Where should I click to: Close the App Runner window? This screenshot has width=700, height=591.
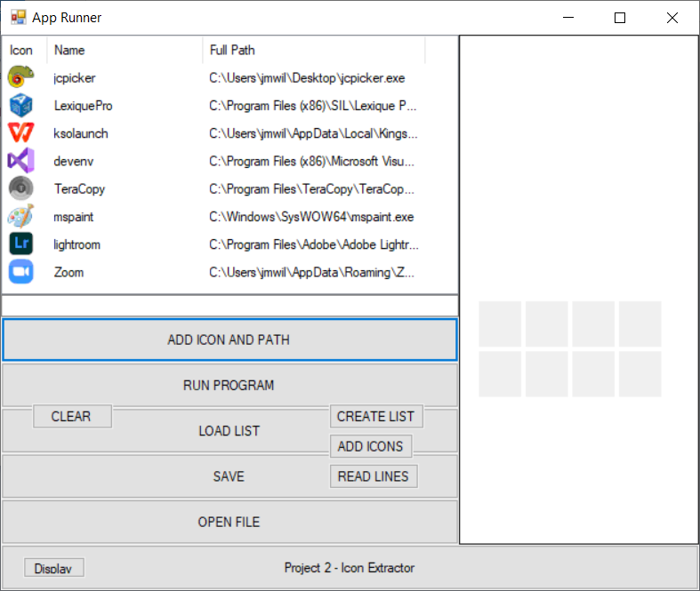click(672, 18)
